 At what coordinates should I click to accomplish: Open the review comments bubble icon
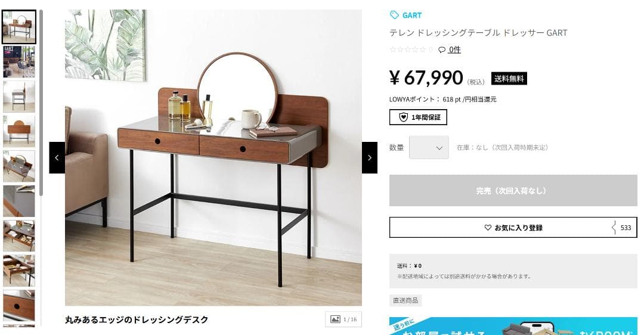442,49
